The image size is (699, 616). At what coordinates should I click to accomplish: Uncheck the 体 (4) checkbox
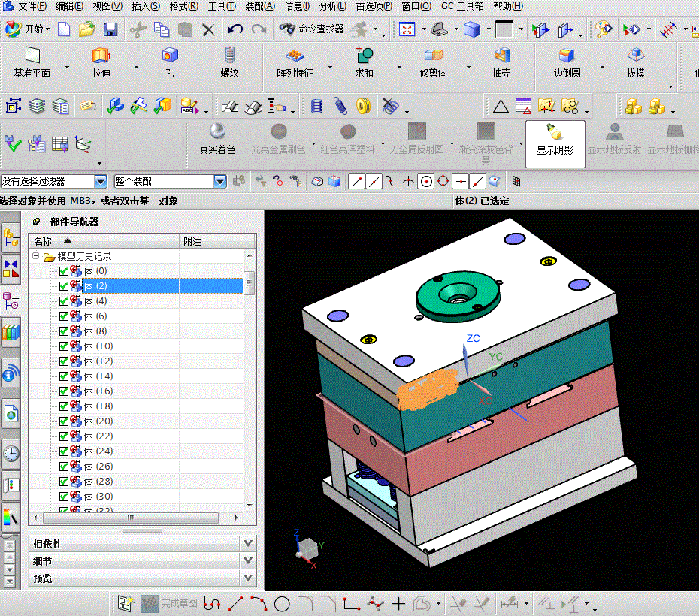tap(64, 301)
